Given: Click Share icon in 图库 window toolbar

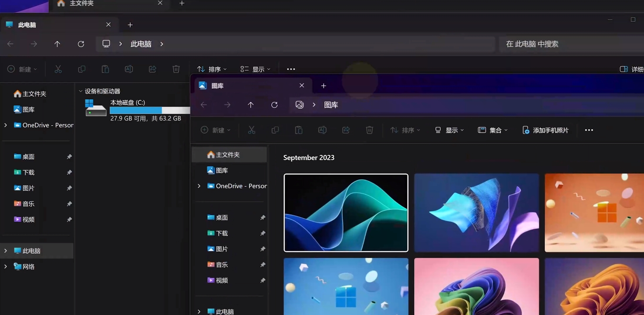Looking at the screenshot, I should tap(346, 130).
